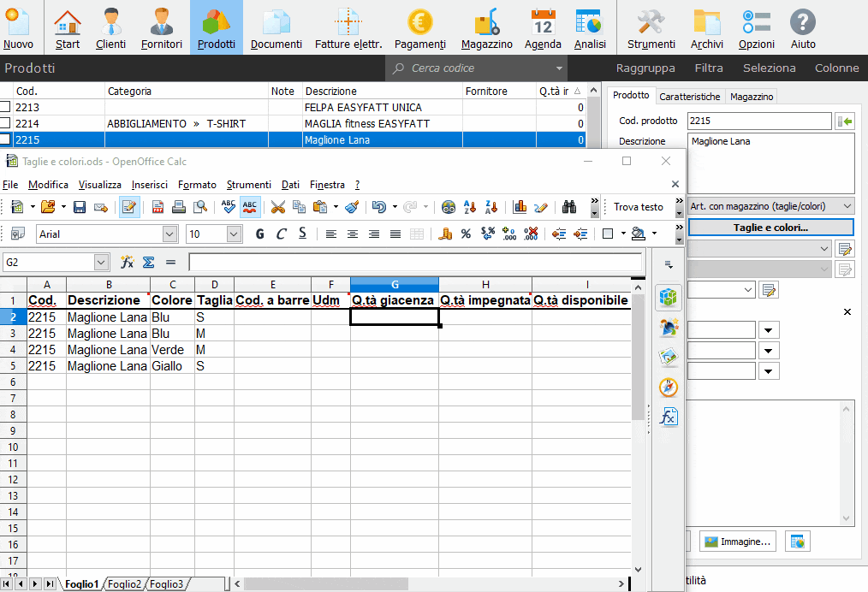Open Opzioni settings
Viewport: 868px width, 592px height.
pyautogui.click(x=756, y=27)
